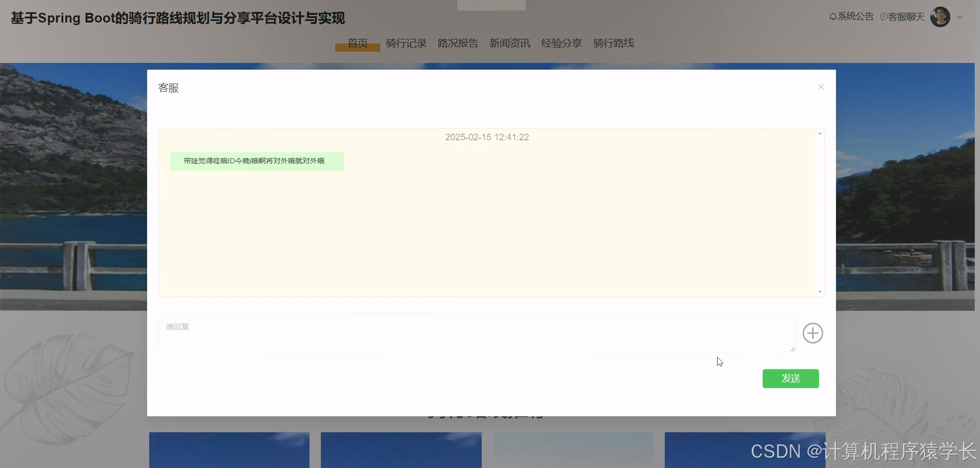980x468 pixels.
Task: Click the circular plus attachment icon
Action: click(x=812, y=333)
